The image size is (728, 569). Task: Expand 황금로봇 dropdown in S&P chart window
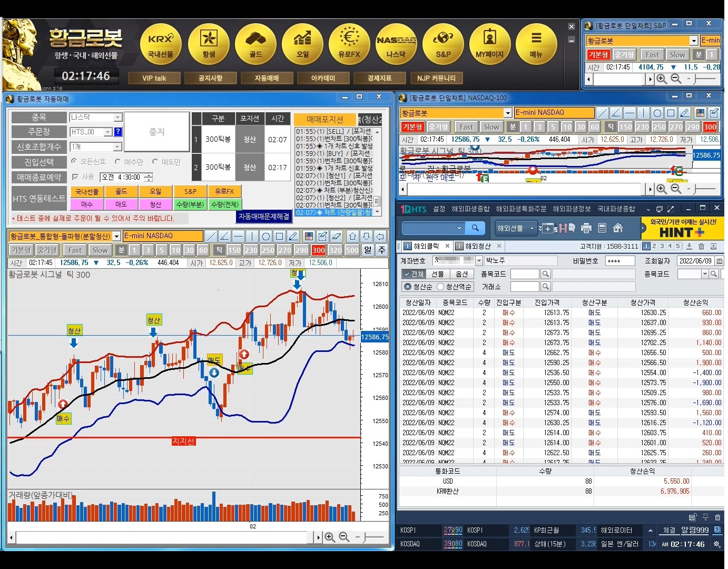coord(694,41)
